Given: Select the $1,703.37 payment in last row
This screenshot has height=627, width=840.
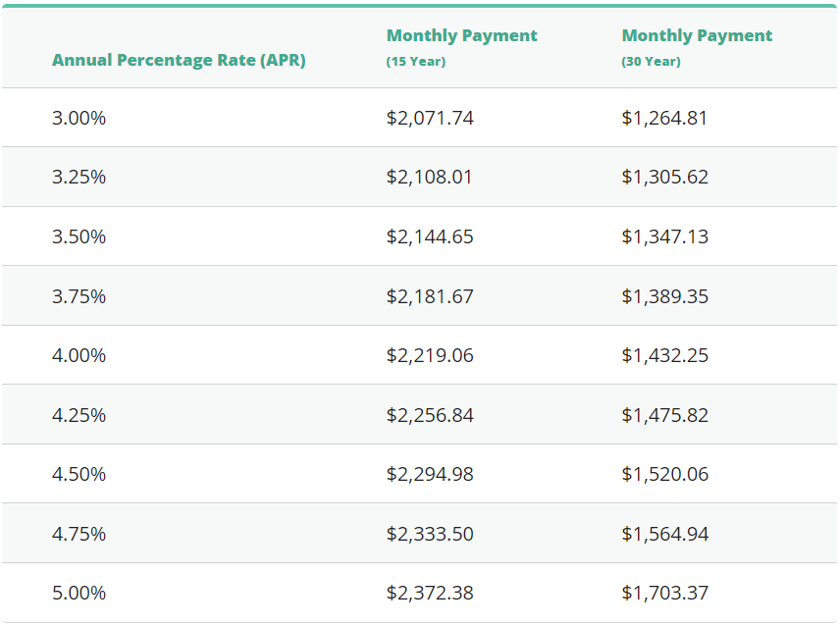Looking at the screenshot, I should coord(664,593).
